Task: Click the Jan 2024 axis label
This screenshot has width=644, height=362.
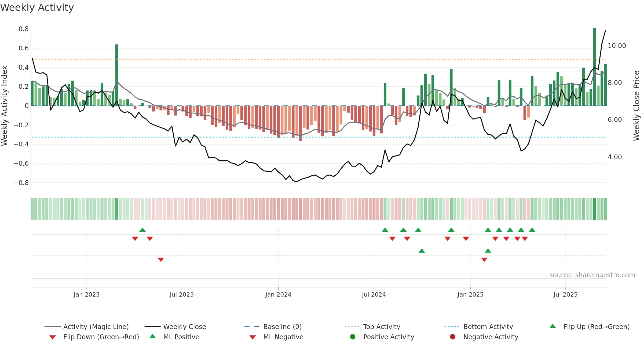Action: pos(278,294)
